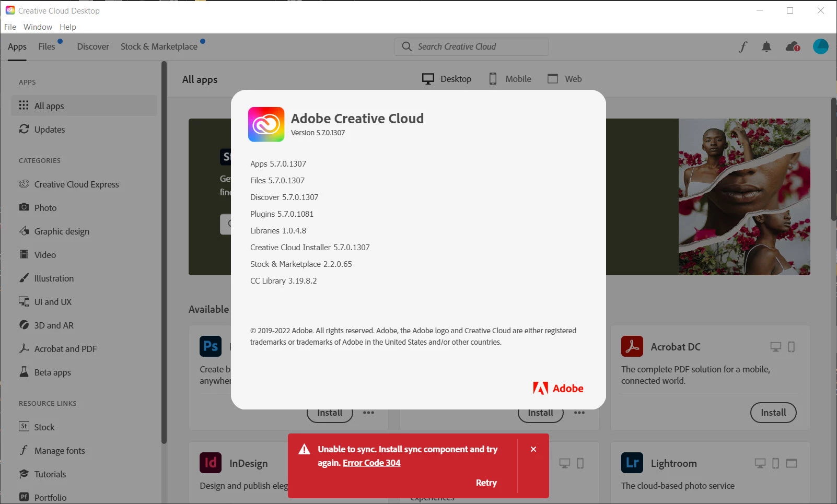Click the Creative Cloud logo in the About dialog
837x504 pixels.
[x=266, y=124]
